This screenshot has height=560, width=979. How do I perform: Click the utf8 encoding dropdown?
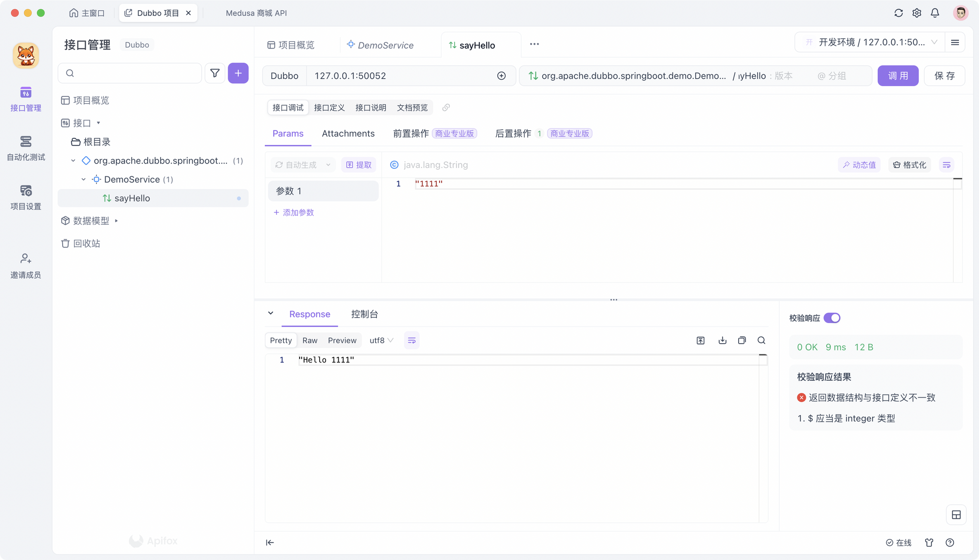[380, 340]
